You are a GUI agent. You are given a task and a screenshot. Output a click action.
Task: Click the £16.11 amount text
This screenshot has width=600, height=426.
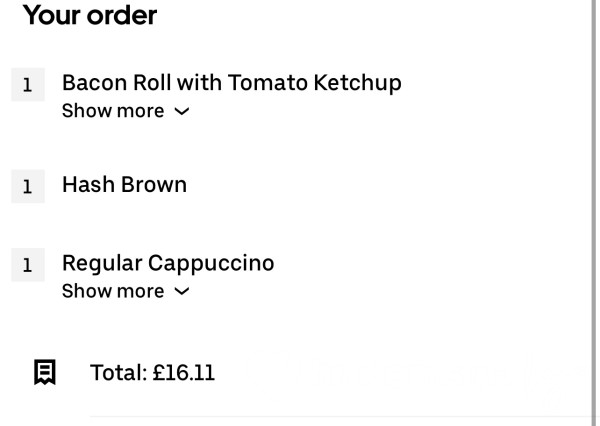point(184,373)
